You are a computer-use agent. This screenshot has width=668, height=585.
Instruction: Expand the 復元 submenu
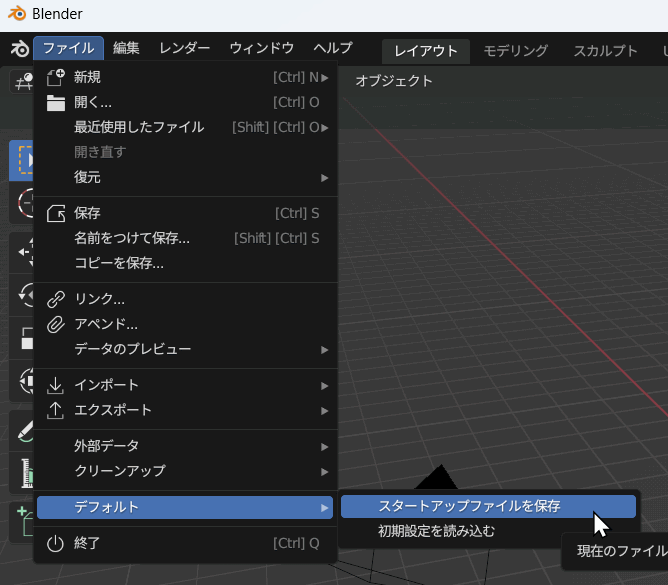click(185, 177)
